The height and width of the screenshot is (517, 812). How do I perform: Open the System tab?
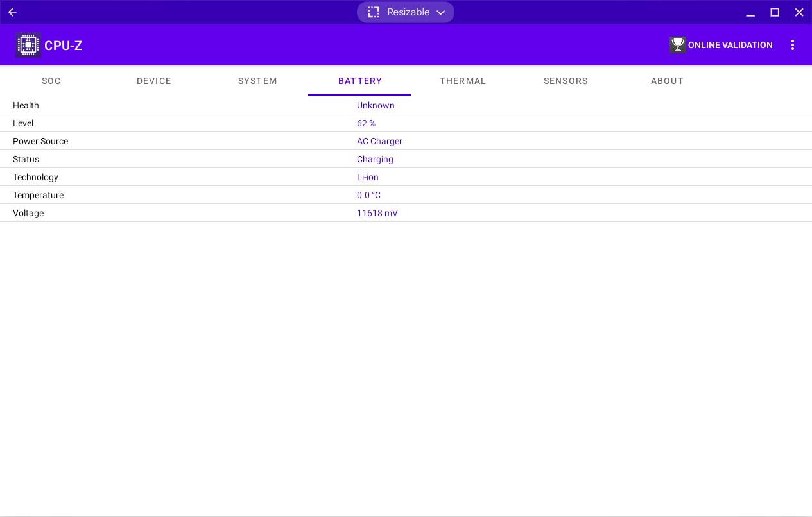pos(257,81)
